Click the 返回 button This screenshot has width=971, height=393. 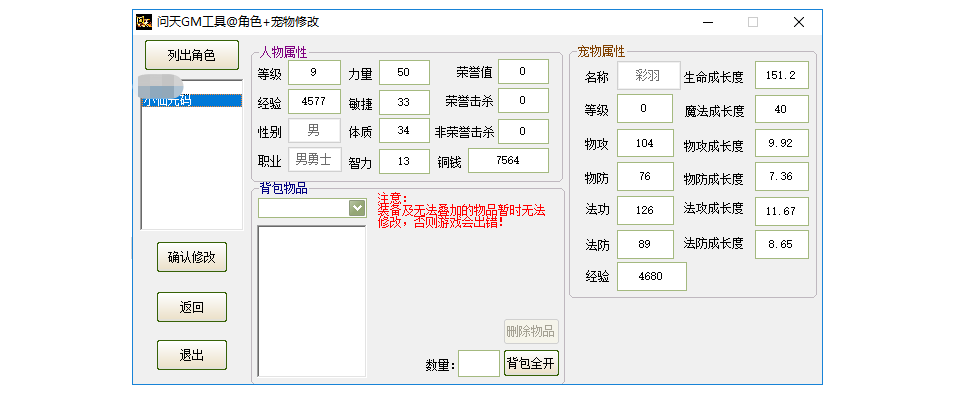191,307
